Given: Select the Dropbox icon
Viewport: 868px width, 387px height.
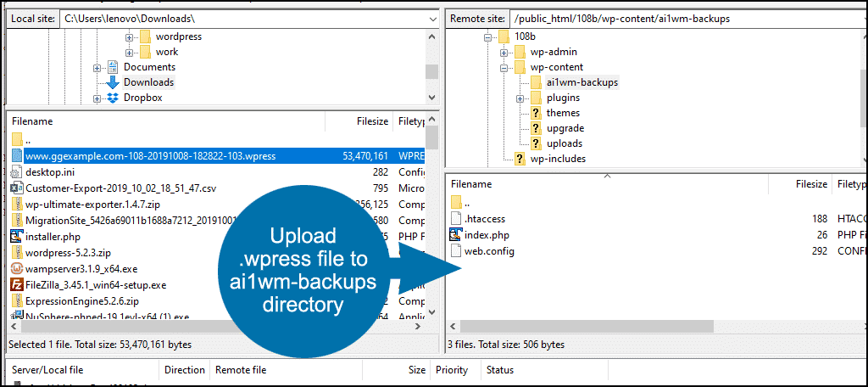Looking at the screenshot, I should (x=113, y=98).
